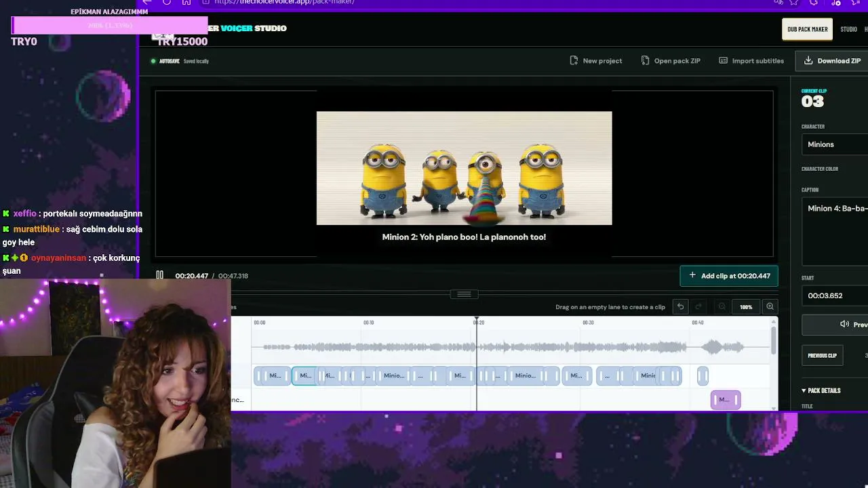Click the plus icon on Add clip button
Image resolution: width=868 pixels, height=488 pixels.
pos(692,276)
